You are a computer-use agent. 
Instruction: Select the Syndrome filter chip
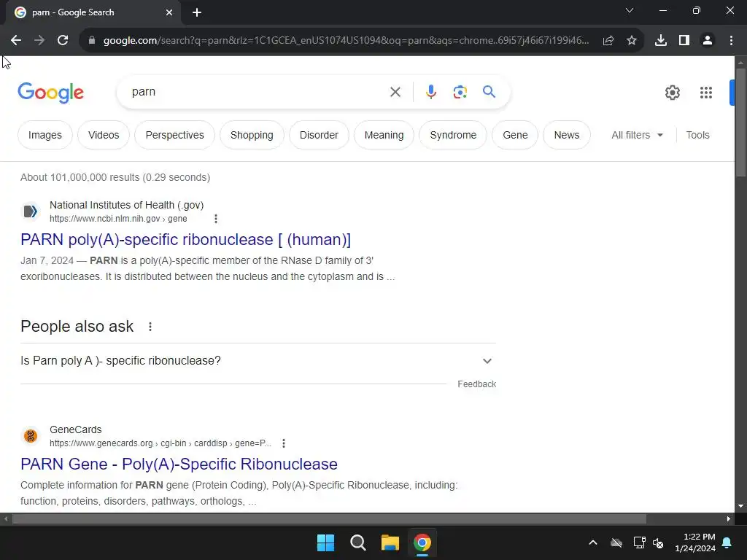(453, 135)
